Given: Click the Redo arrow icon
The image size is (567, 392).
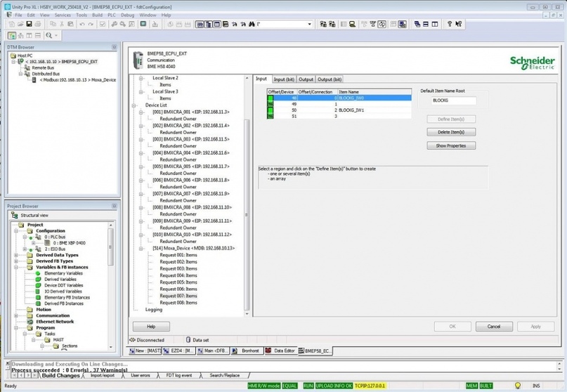Looking at the screenshot, I should [91, 24].
